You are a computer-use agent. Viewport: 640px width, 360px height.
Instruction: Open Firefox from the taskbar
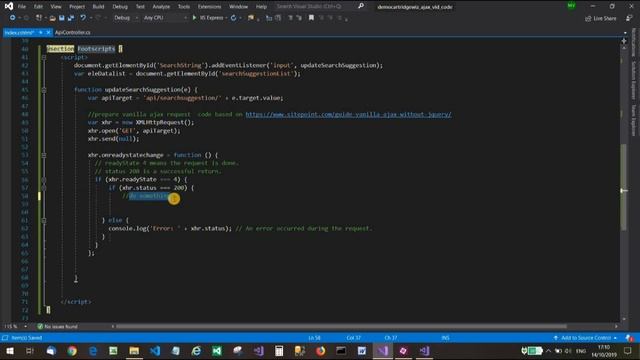click(320, 351)
